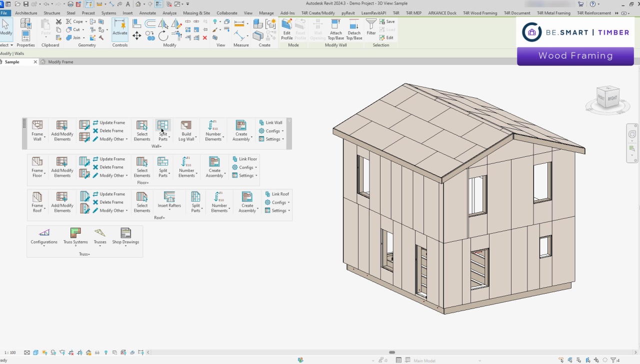Open the T4R Wood Framing ribbon tab

479,13
